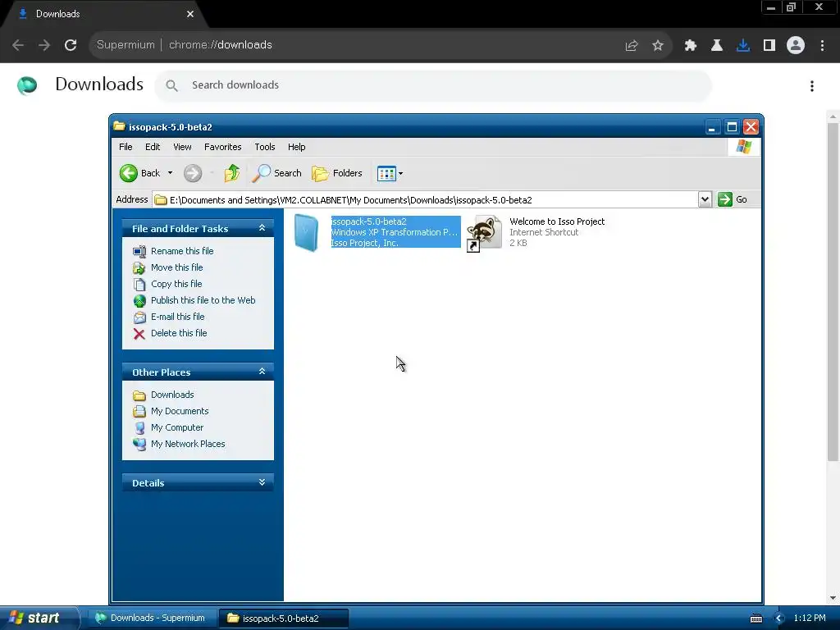Image resolution: width=840 pixels, height=630 pixels.
Task: Open the profile avatar menu
Action: point(796,46)
